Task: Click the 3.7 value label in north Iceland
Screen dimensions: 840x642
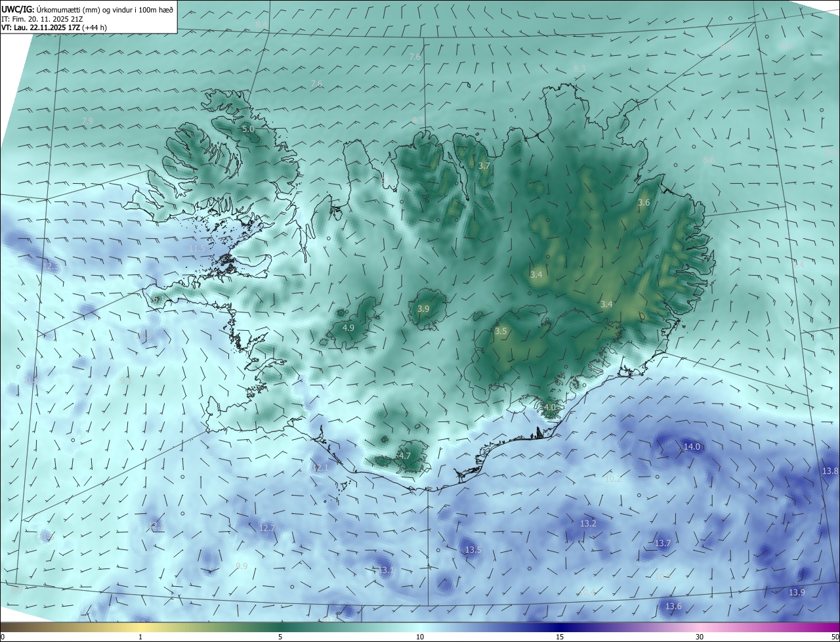Action: point(484,166)
